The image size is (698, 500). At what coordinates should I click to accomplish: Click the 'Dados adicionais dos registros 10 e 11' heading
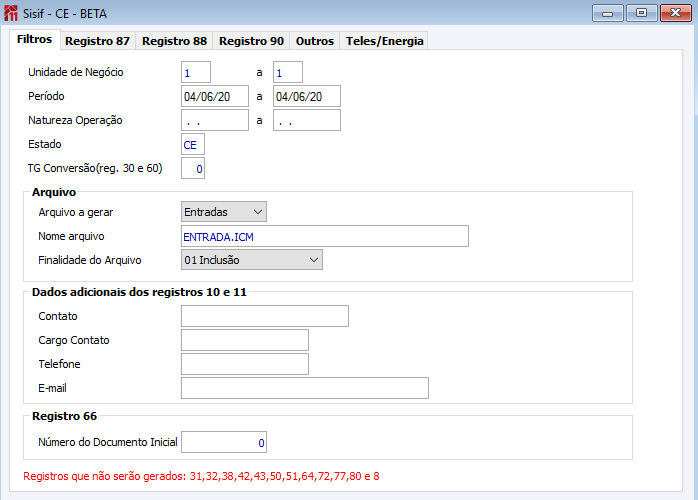(139, 292)
